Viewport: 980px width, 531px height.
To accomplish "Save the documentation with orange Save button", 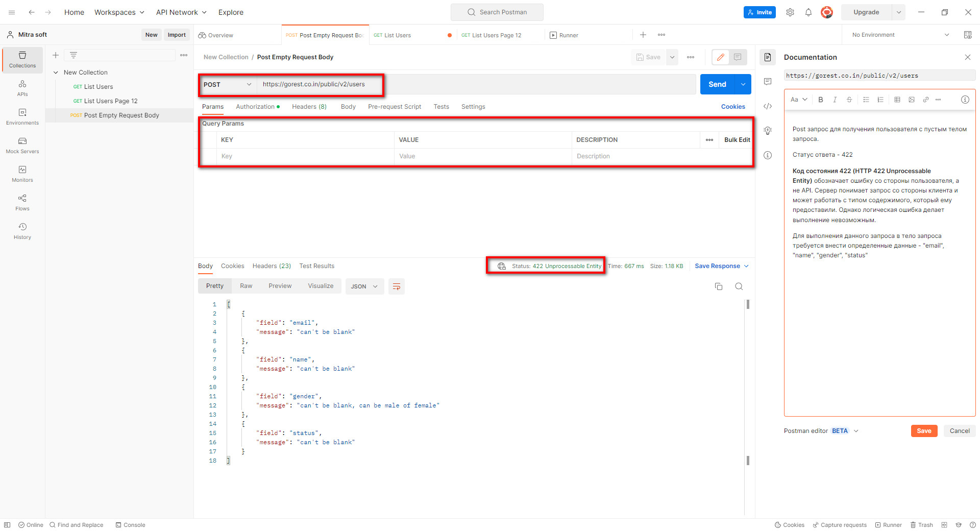I will click(924, 431).
